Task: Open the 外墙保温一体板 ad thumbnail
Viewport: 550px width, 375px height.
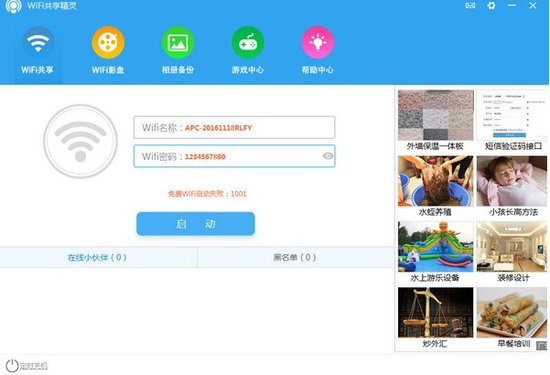Action: [x=436, y=115]
